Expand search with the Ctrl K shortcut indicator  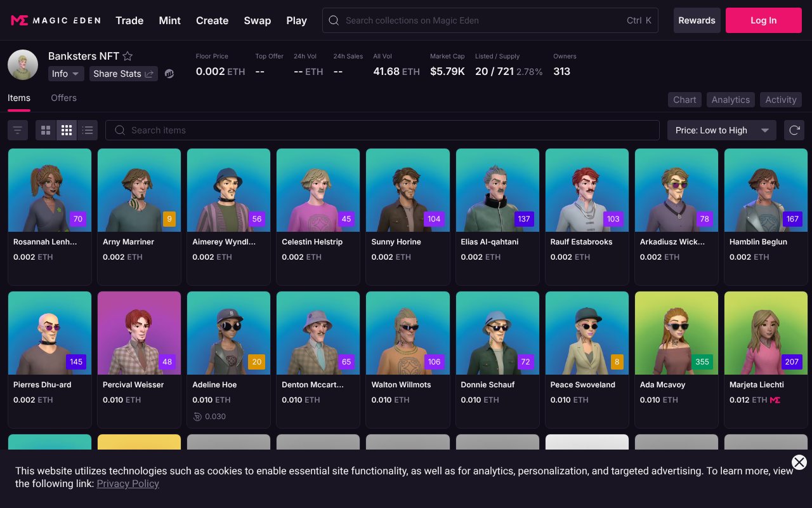point(639,20)
